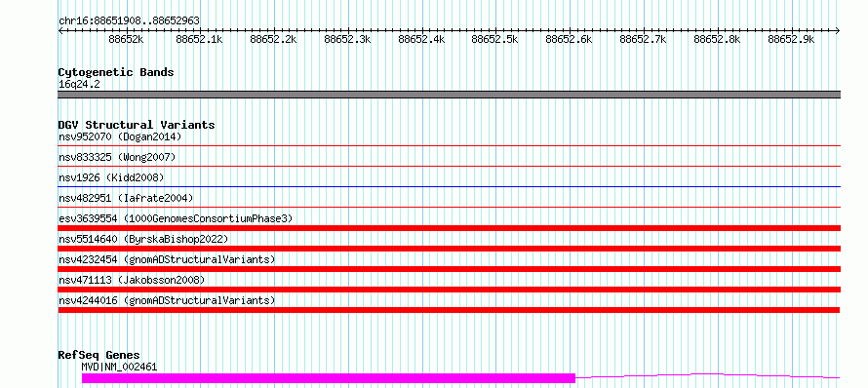
Task: Select variant nsv4244016 (gnomADStructuralVariants) label
Action: click(167, 300)
